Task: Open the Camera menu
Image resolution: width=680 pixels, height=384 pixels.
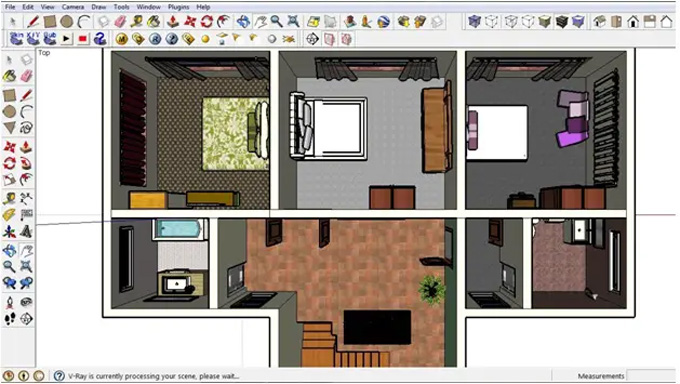Action: click(73, 7)
